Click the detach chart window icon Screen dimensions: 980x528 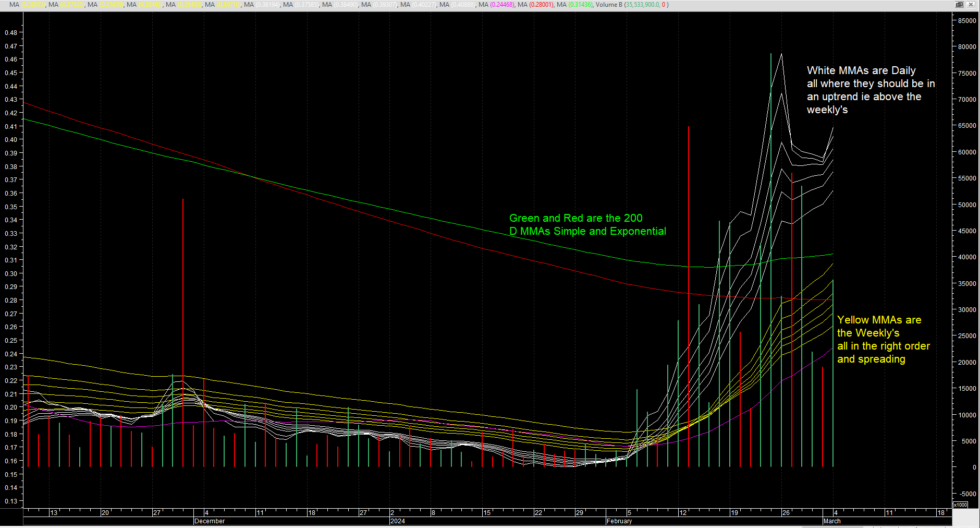tap(959, 4)
